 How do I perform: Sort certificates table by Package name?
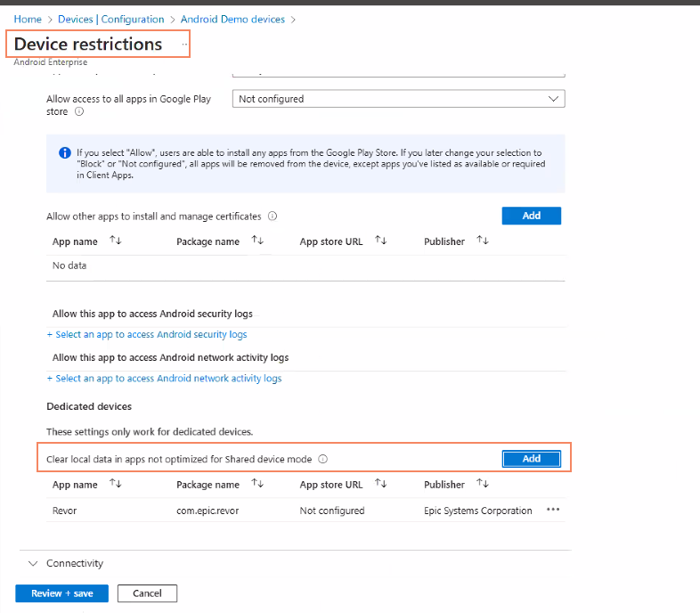(x=257, y=241)
